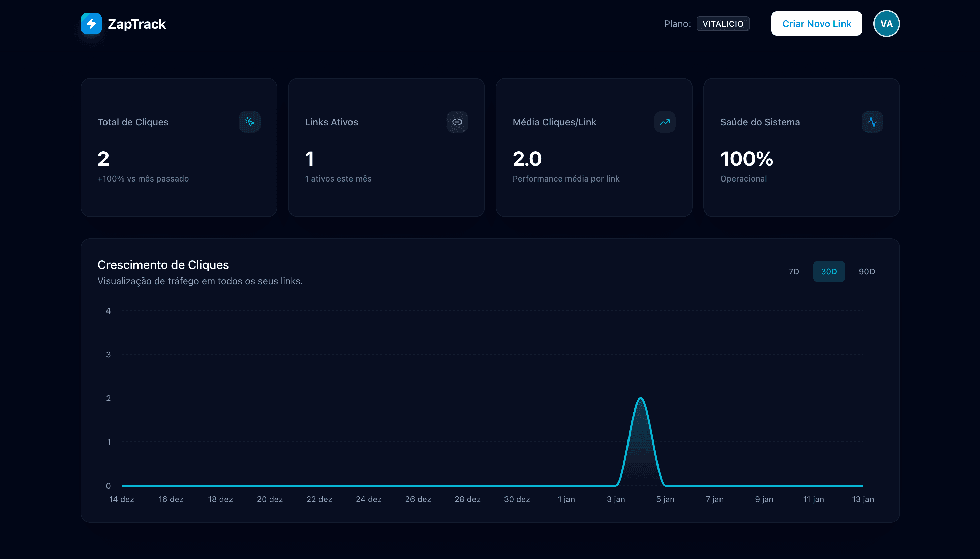Viewport: 980px width, 559px height.
Task: Switch chart range to 90D
Action: click(x=866, y=271)
